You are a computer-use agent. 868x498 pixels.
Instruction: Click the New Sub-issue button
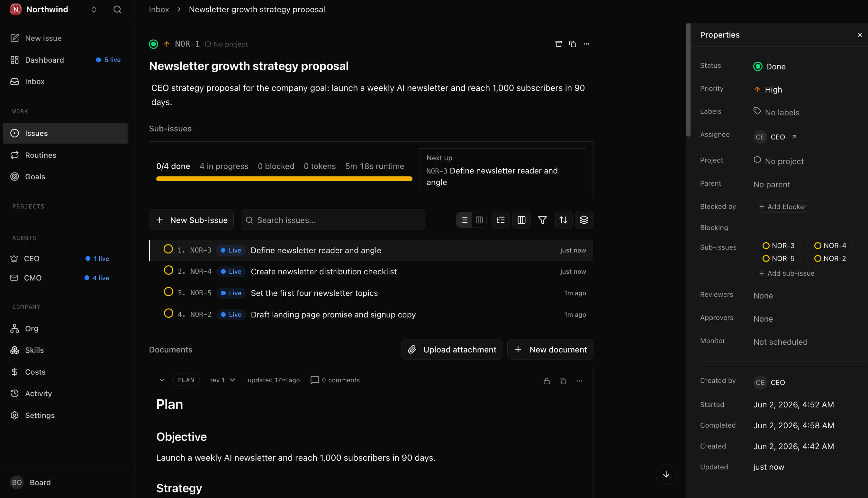click(191, 220)
